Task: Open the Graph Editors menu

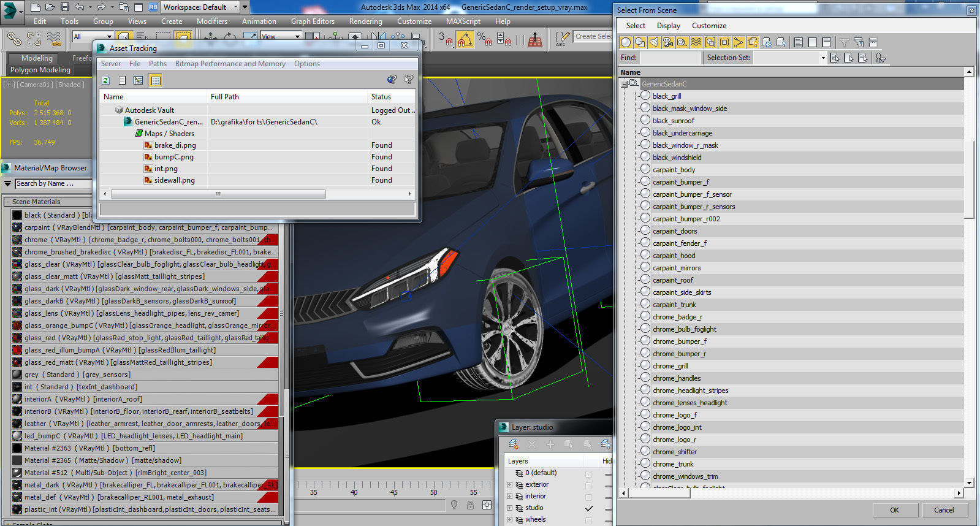Action: click(313, 21)
